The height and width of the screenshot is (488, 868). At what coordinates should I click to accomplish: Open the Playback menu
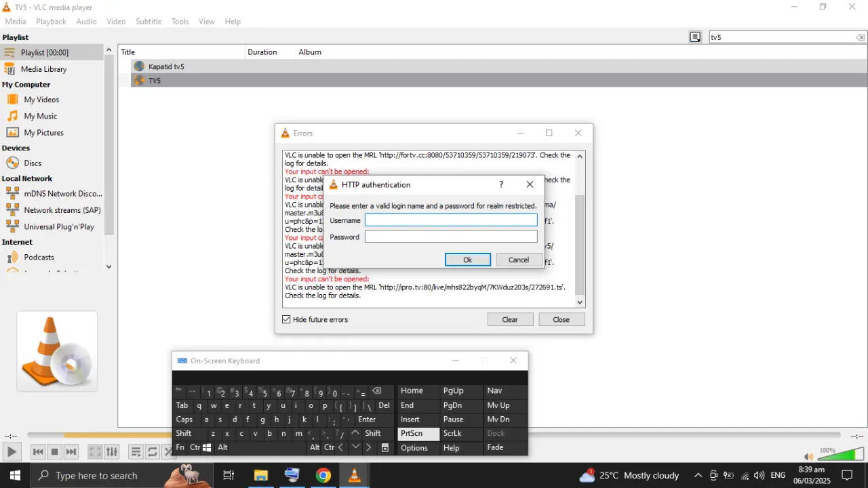(52, 22)
